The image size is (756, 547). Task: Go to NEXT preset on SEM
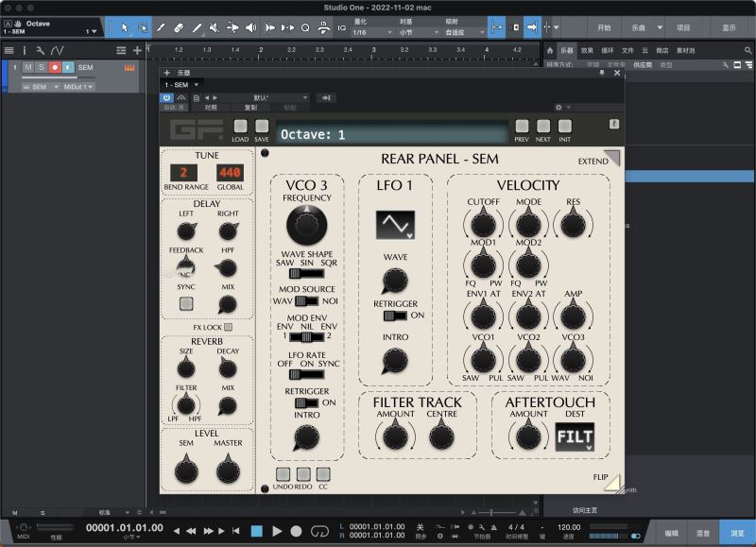point(543,127)
